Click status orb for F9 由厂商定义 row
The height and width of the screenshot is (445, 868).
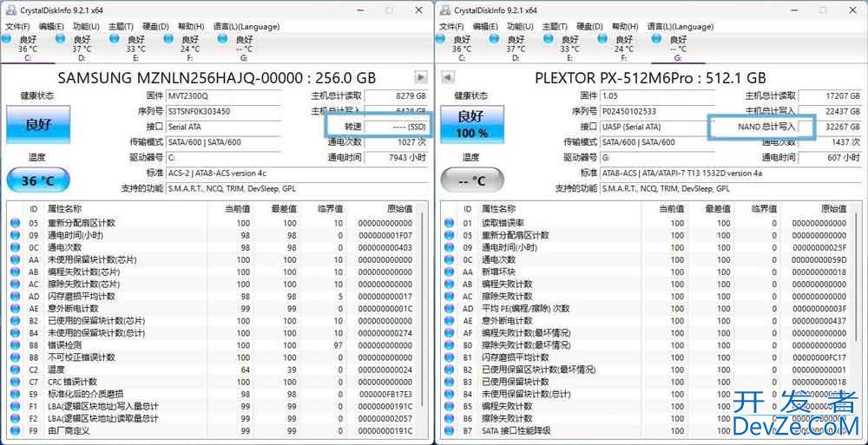pos(15,430)
